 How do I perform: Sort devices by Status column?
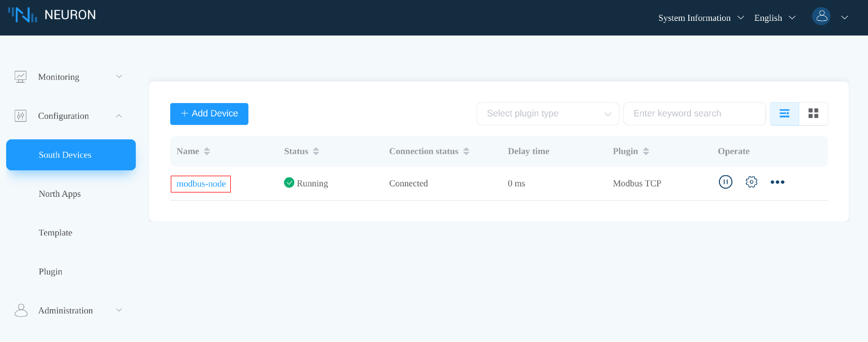(x=316, y=151)
